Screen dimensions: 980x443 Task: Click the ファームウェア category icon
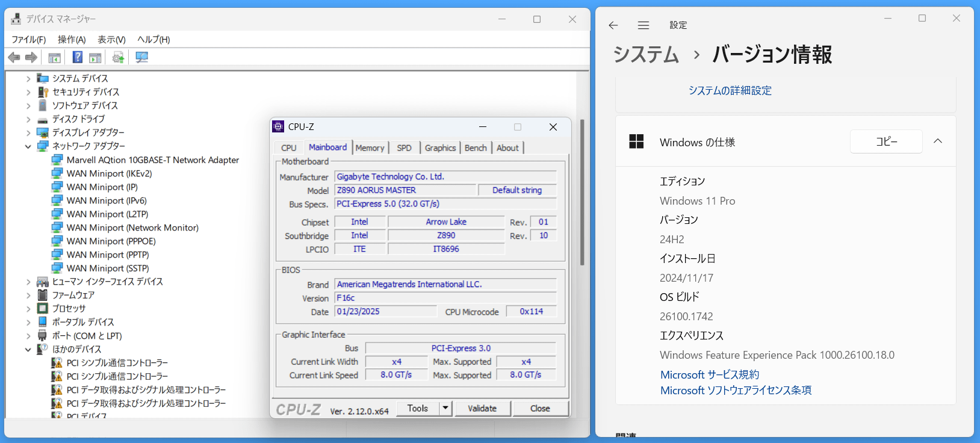(43, 295)
